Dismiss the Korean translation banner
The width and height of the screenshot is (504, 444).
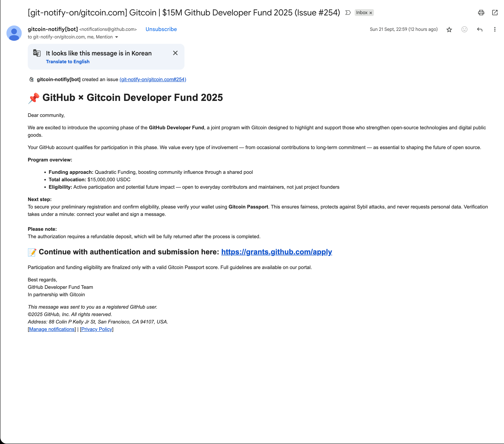pyautogui.click(x=175, y=53)
